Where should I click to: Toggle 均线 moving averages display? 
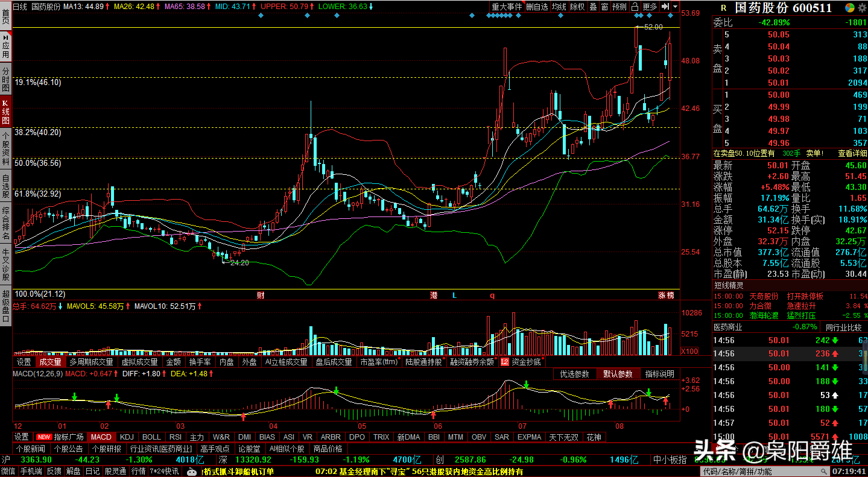pyautogui.click(x=559, y=7)
